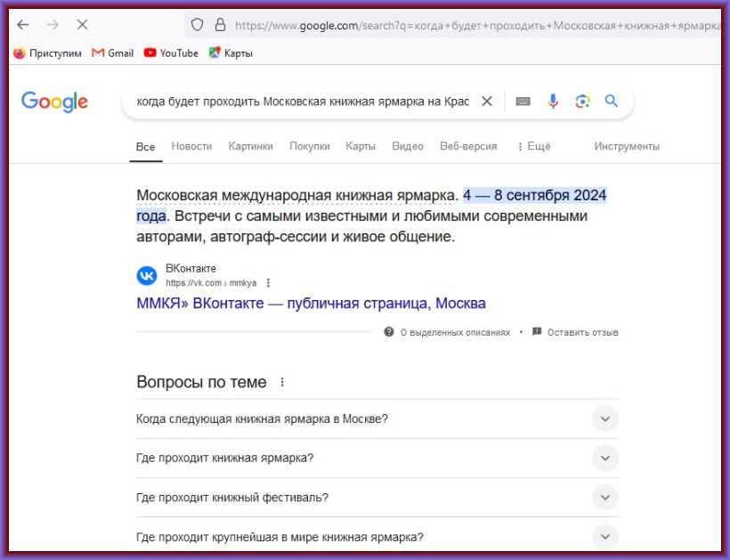Screen dimensions: 730x560
Task: Select the Все results tab
Action: click(x=145, y=147)
